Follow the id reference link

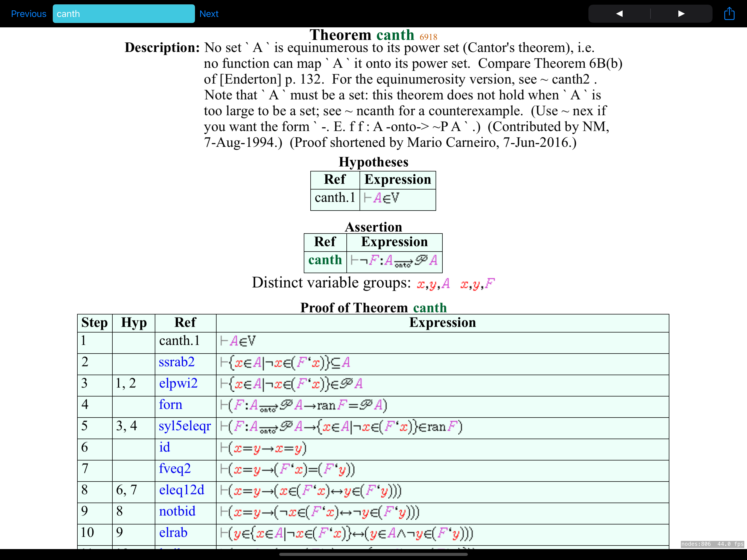tap(164, 447)
